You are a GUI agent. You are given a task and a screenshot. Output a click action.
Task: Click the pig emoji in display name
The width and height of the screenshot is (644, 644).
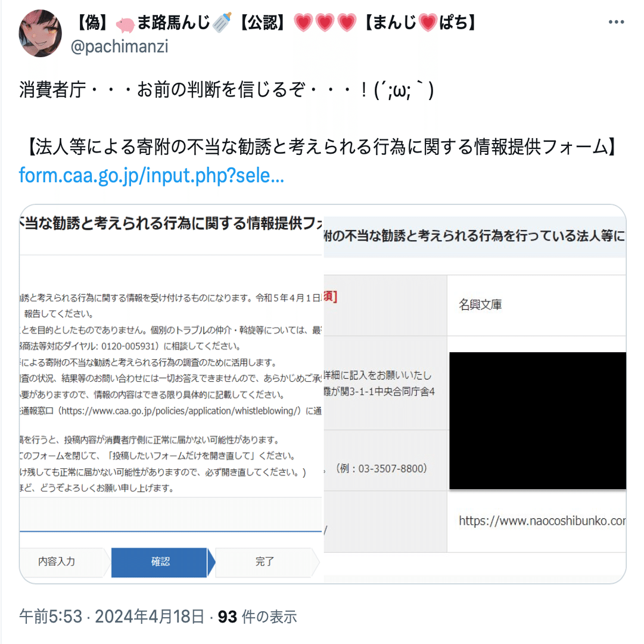[125, 24]
